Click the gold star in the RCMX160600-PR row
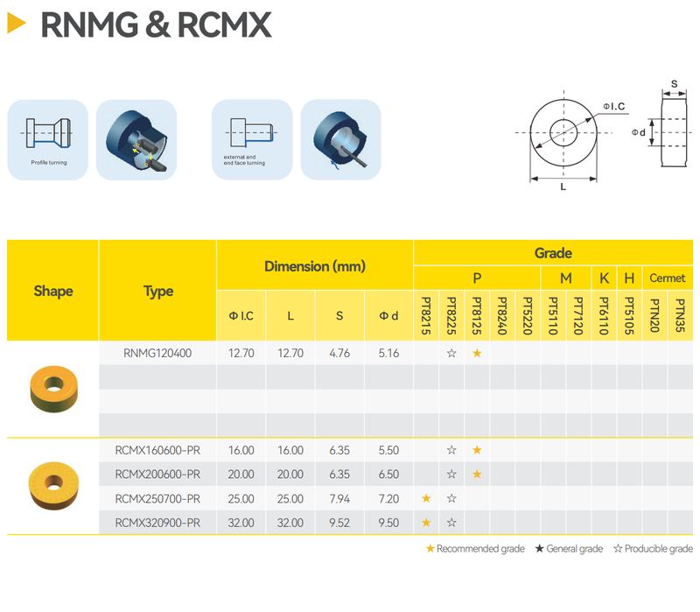The width and height of the screenshot is (700, 612). click(x=477, y=450)
